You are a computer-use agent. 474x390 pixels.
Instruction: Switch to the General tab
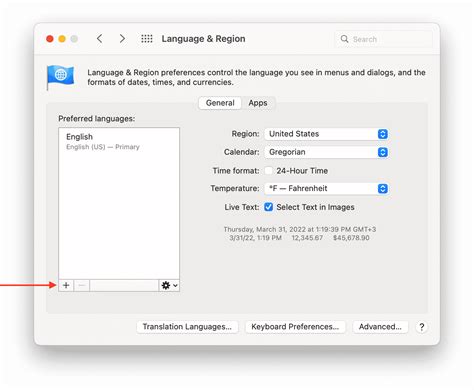[220, 103]
